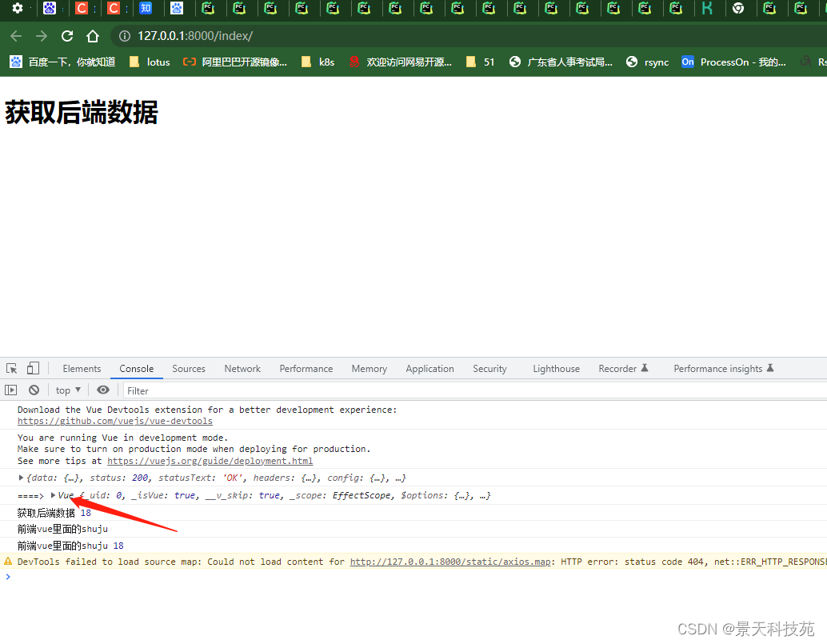
Task: Open the ProcessOn bookmark
Action: tap(733, 62)
